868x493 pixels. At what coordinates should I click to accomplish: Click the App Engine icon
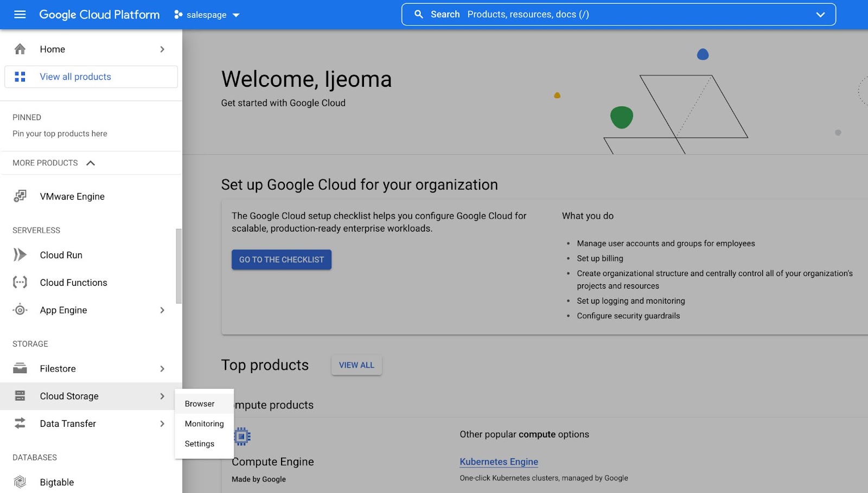coord(20,310)
